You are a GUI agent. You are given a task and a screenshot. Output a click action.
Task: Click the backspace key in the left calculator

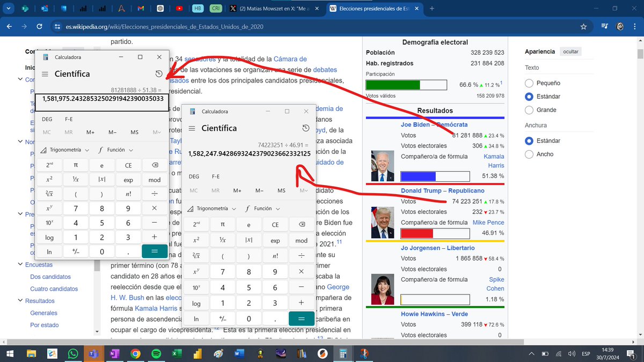click(x=155, y=166)
